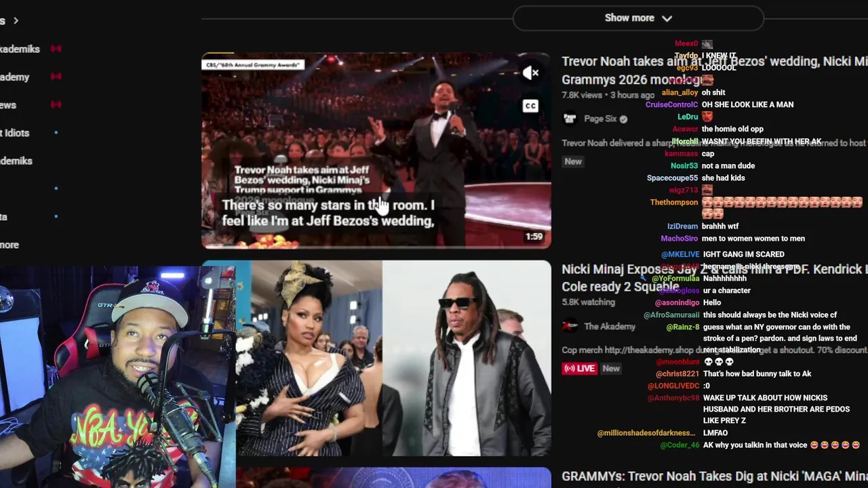
Task: Click Page Six verified badge icon
Action: pyautogui.click(x=623, y=119)
